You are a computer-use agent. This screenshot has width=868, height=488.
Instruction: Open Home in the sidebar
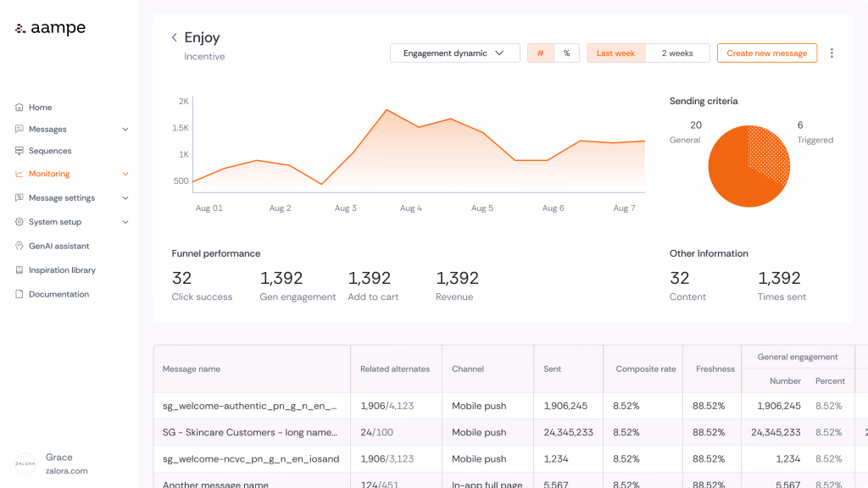(x=40, y=108)
